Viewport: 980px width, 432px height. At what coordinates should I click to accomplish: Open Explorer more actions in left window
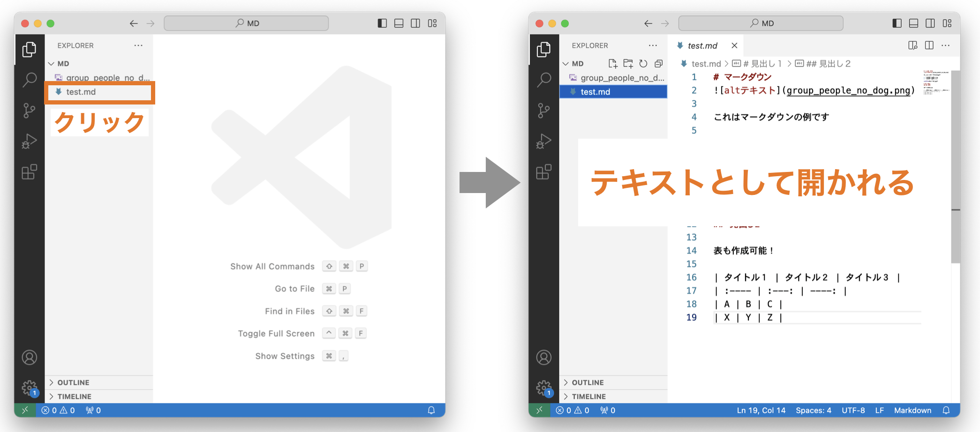[x=138, y=45]
